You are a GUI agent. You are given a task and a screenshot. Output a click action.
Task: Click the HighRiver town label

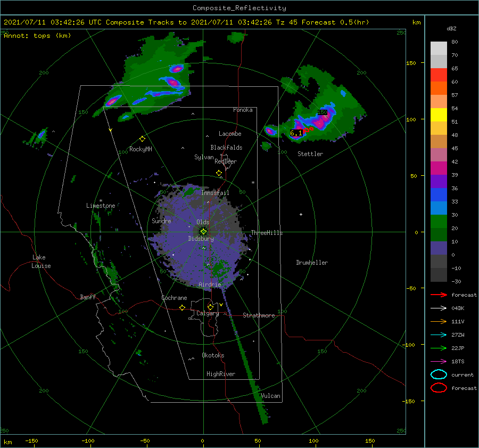click(221, 374)
